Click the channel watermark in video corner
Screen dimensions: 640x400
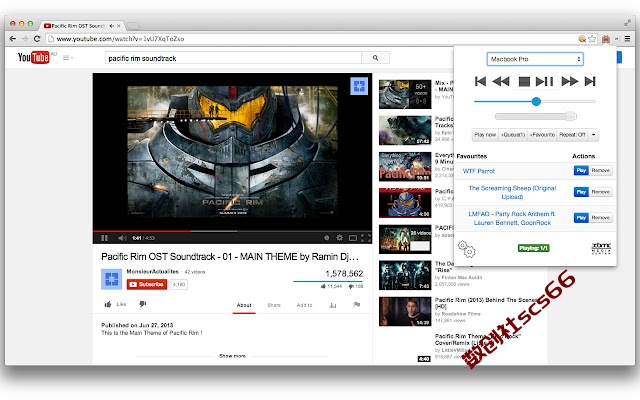coord(359,86)
